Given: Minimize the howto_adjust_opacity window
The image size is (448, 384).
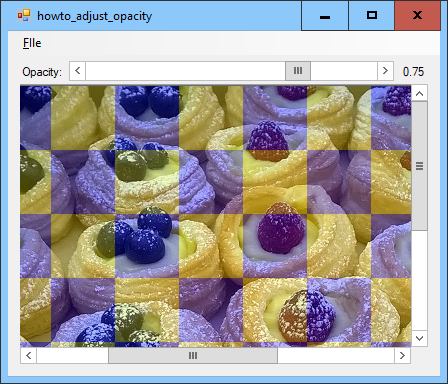Looking at the screenshot, I should 325,15.
